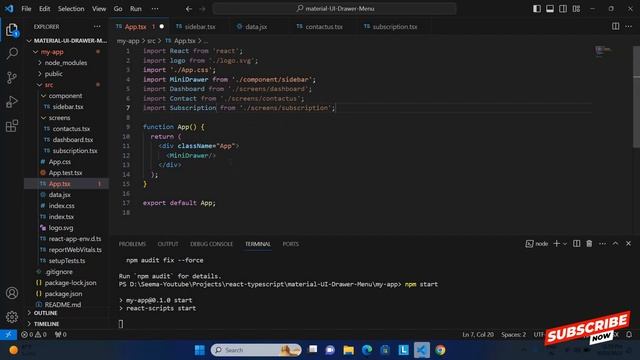Open the Search view in activity bar
640x360 pixels.
[12, 53]
